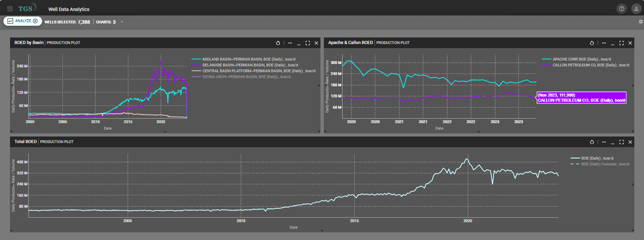The height and width of the screenshot is (240, 644).
Task: Open the Total BOED ellipsis menu
Action: pos(604,142)
